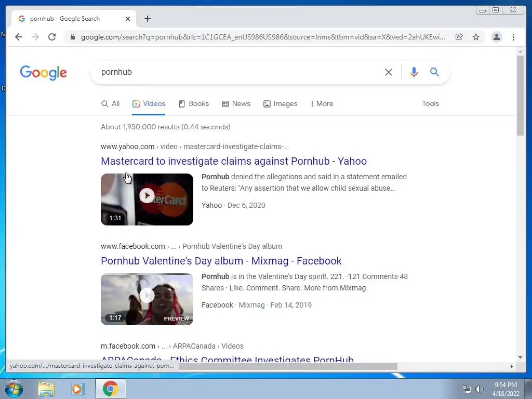This screenshot has width=532, height=399.
Task: Click the forward navigation arrow
Action: tap(35, 37)
